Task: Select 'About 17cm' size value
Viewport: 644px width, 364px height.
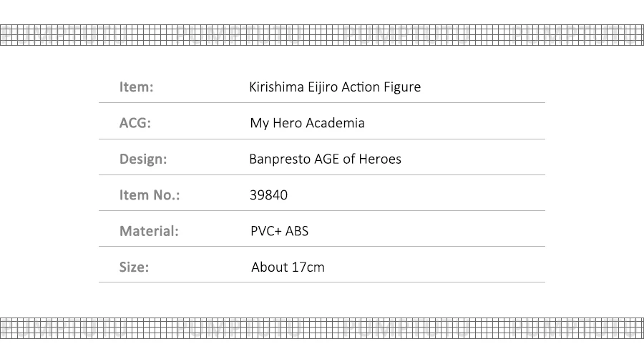Action: pos(288,267)
